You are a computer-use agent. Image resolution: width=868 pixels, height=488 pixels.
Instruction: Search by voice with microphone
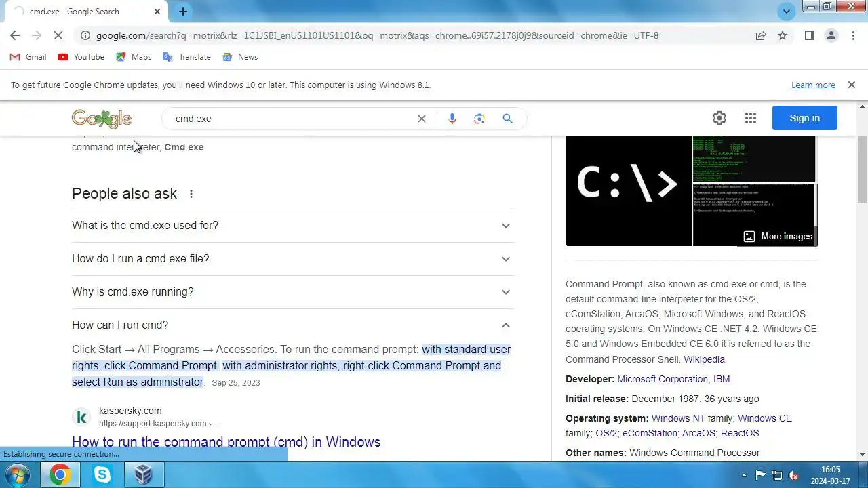point(452,119)
